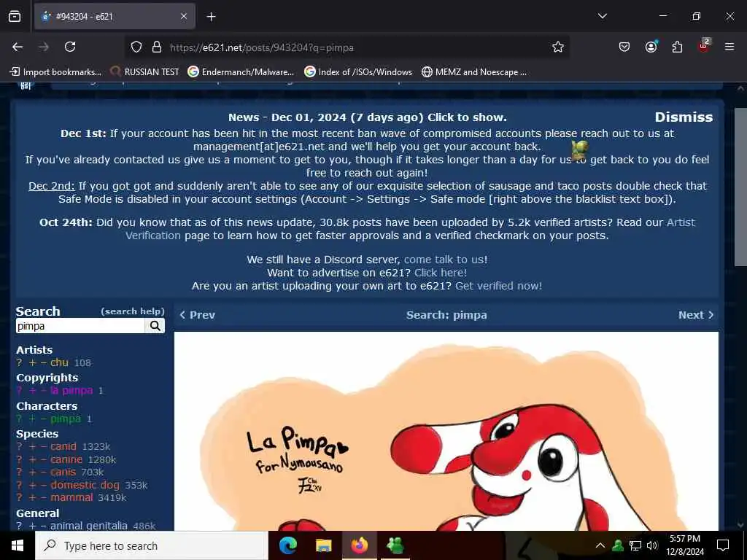Click the pimpa search text field
Image resolution: width=747 pixels, height=560 pixels.
[80, 326]
